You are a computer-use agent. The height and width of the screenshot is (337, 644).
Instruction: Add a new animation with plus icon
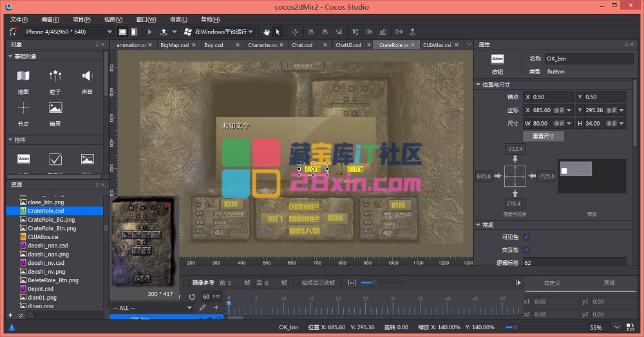click(x=216, y=307)
